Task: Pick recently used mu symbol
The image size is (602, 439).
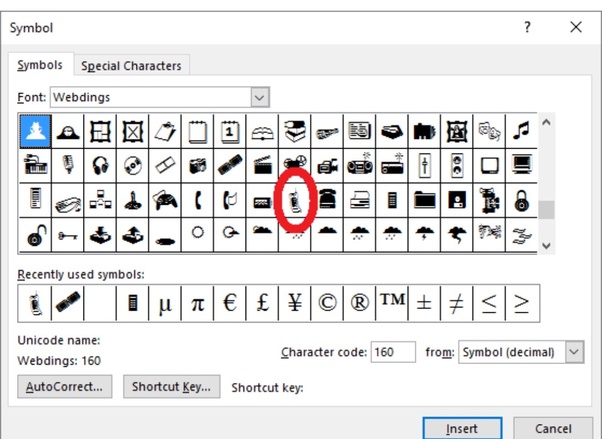Action: point(165,303)
